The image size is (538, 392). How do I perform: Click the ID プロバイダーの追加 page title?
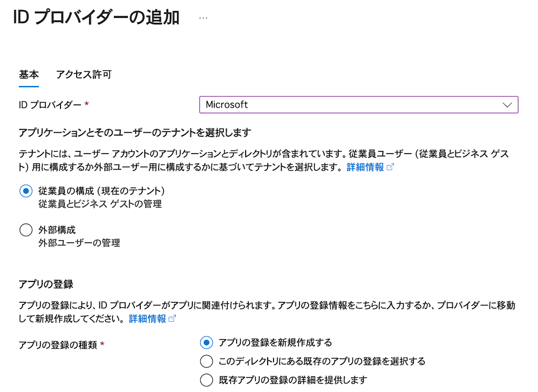[x=96, y=18]
